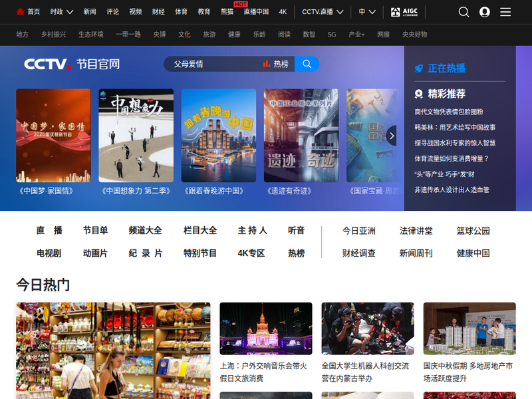
Task: Open the user account profile icon
Action: 485,12
